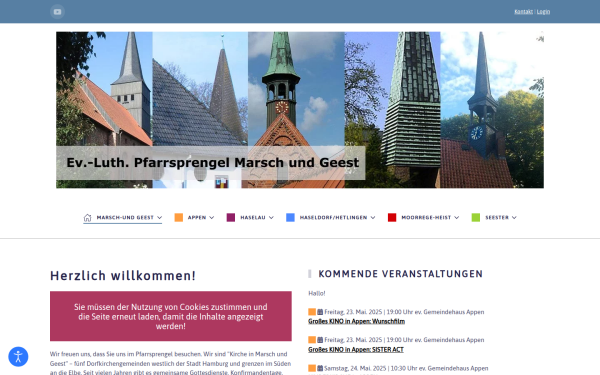600x375 pixels.
Task: Click the orange marker of the Wunschfilm event
Action: pyautogui.click(x=312, y=312)
